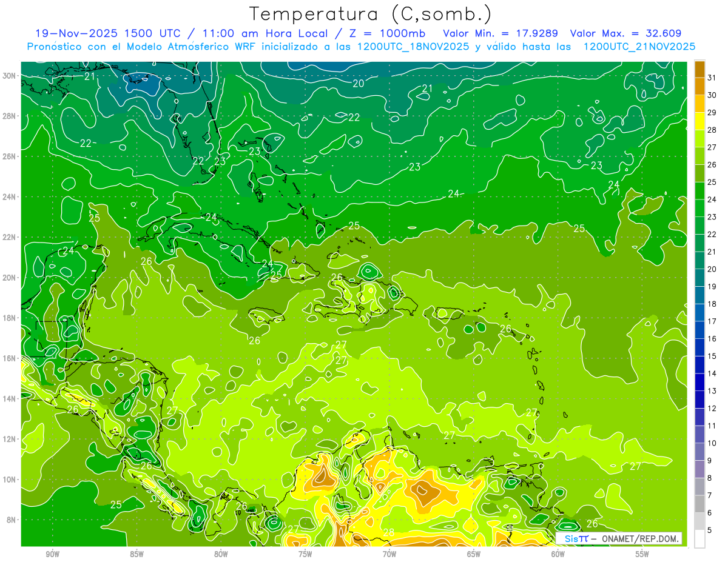Viewport: 728px width, 562px height.
Task: Click "Valor Min. = 17.9289"
Action: tap(500, 33)
